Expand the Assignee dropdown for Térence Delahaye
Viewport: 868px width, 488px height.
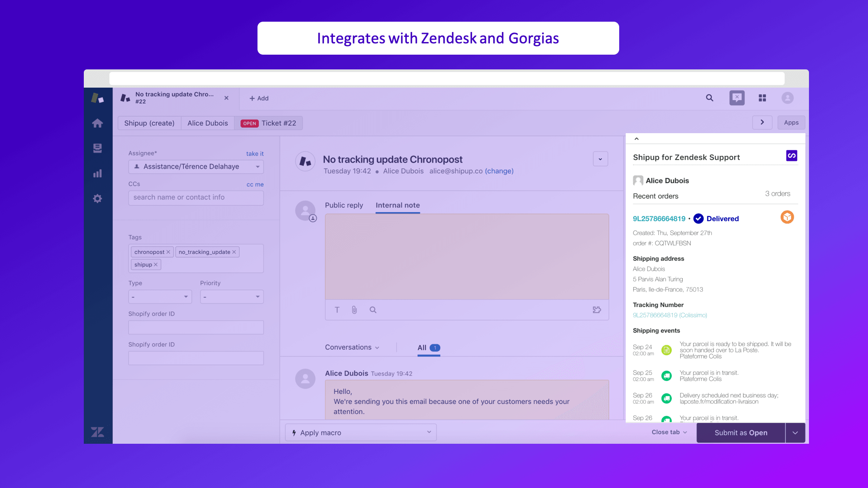257,166
